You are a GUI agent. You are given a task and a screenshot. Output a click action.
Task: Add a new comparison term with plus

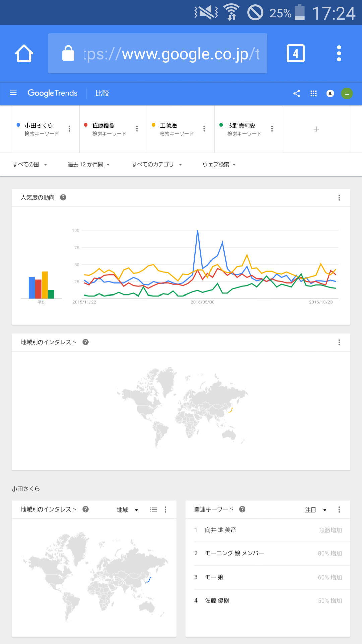316,129
